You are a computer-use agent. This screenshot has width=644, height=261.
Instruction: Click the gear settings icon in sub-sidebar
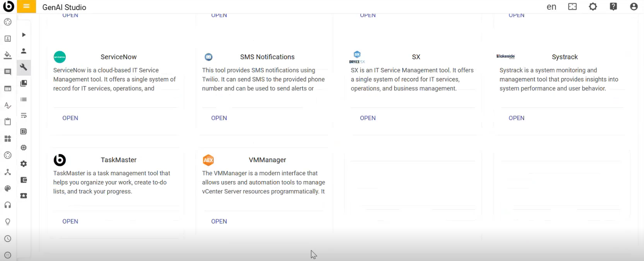(x=24, y=164)
